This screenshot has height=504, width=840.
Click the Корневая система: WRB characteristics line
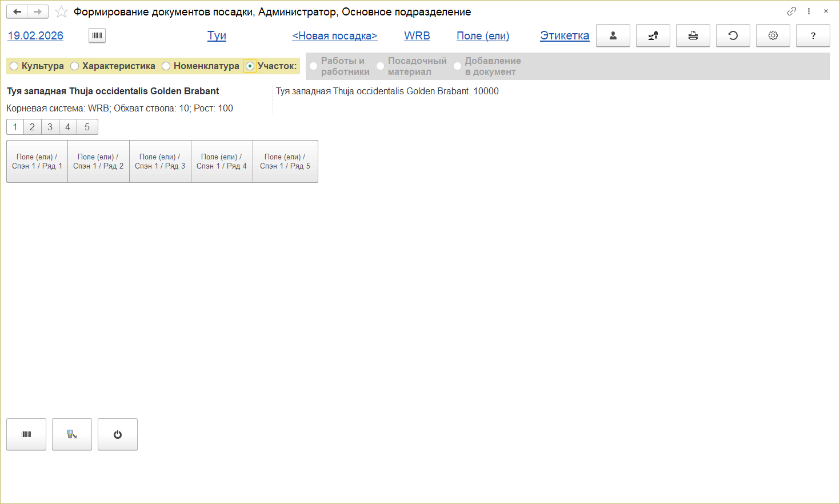[x=120, y=109]
